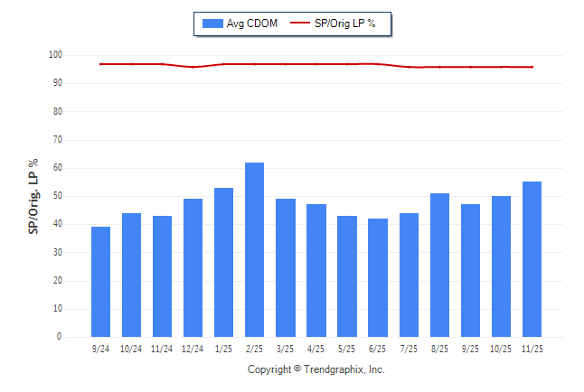Click the 9/24 bar in the chart
Screen dimensions: 584x392
[x=100, y=281]
